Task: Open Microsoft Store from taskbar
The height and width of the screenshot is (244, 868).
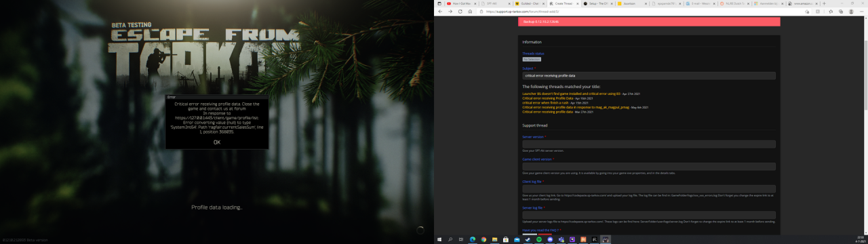Action: pos(505,239)
